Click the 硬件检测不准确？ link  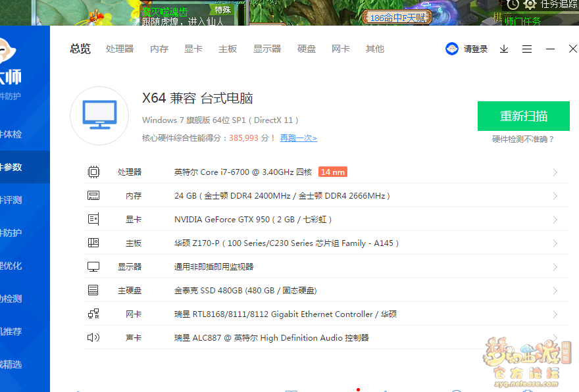tap(523, 139)
